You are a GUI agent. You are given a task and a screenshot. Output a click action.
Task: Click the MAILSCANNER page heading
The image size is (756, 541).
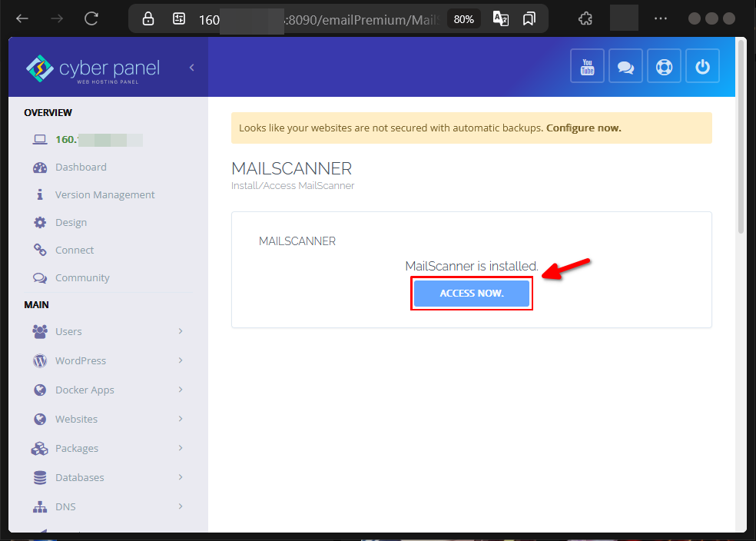pos(292,169)
